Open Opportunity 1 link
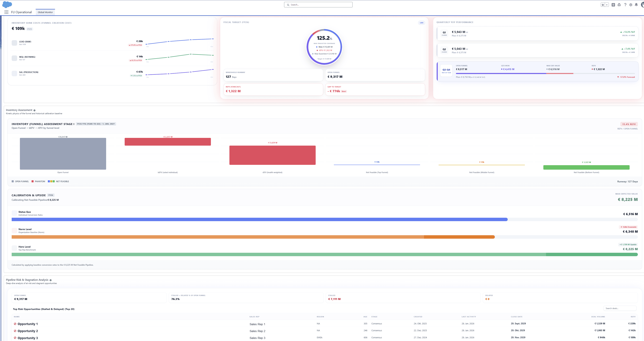This screenshot has height=341, width=644. 27,324
